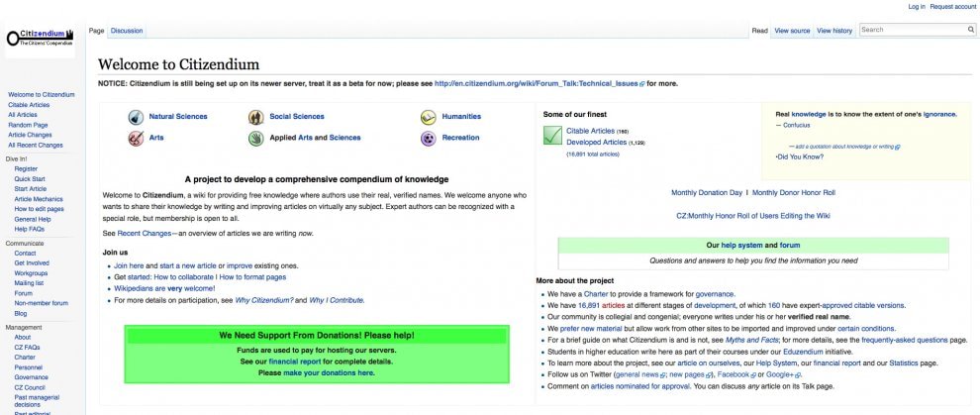The width and height of the screenshot is (980, 415).
Task: Click Register in Dive In section
Action: click(27, 168)
